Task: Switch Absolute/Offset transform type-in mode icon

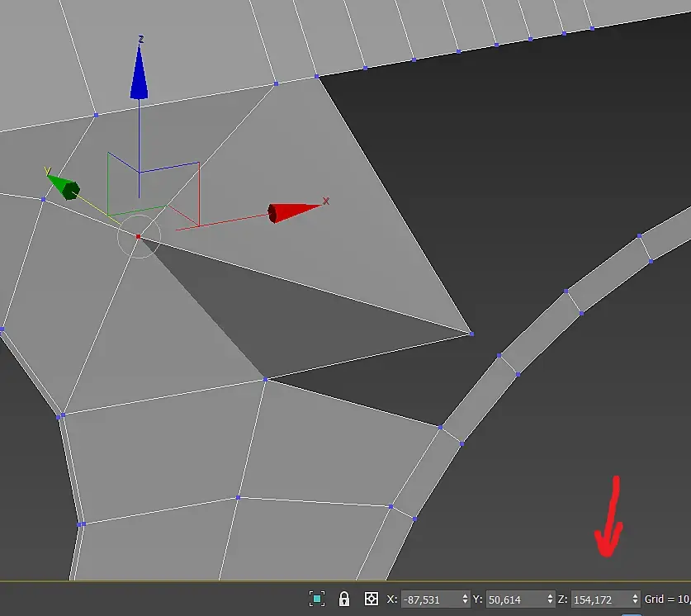Action: pos(372,599)
